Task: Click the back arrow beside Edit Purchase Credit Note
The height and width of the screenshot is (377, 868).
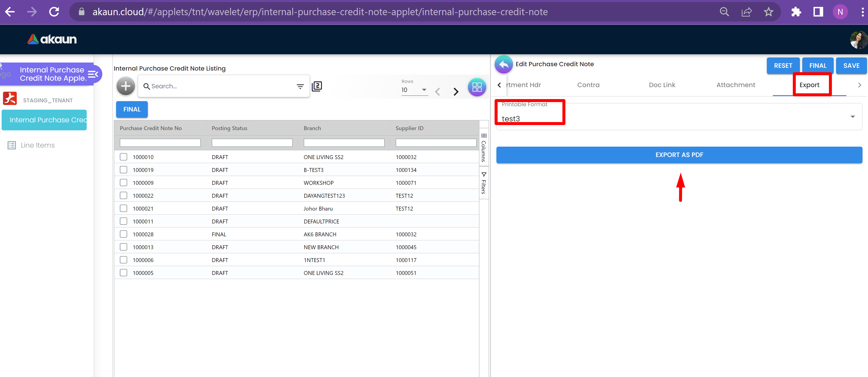Action: (x=503, y=64)
